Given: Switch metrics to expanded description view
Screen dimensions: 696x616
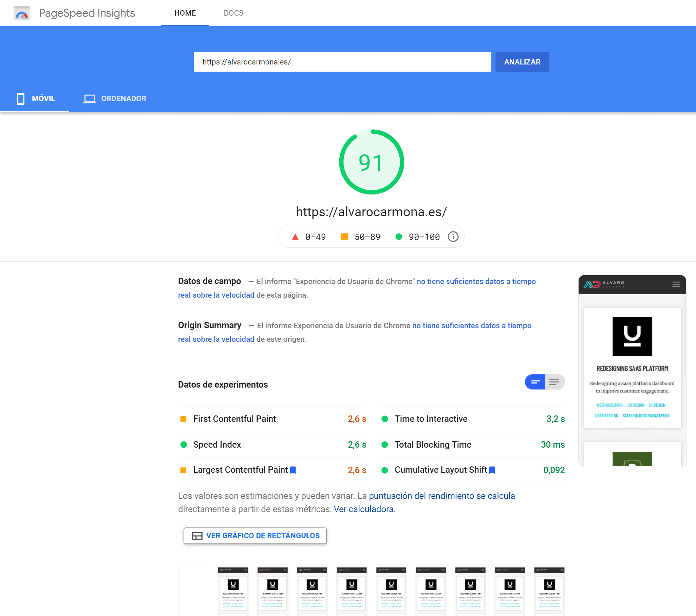Looking at the screenshot, I should pyautogui.click(x=555, y=382).
